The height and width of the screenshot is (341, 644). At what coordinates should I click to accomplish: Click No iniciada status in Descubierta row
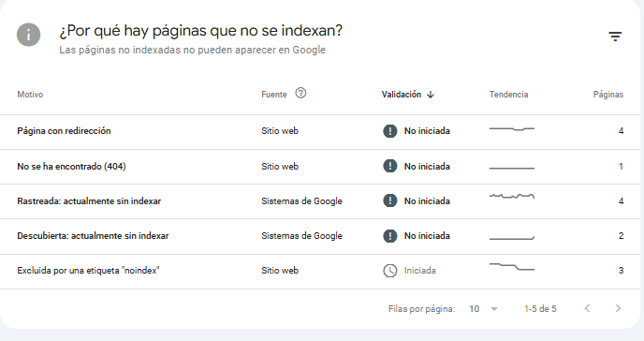[x=427, y=236]
